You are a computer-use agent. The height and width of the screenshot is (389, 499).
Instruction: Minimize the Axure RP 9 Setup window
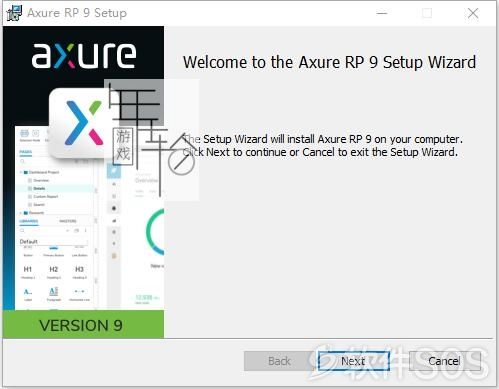pyautogui.click(x=382, y=13)
